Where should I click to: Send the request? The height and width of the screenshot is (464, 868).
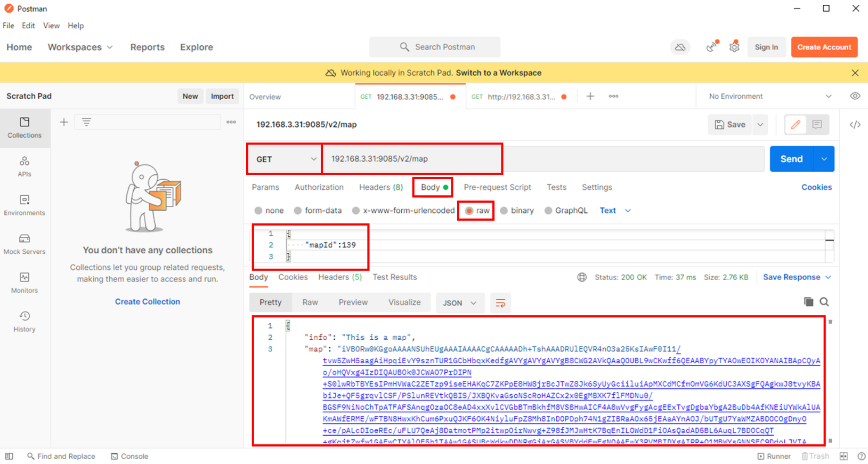[x=791, y=159]
